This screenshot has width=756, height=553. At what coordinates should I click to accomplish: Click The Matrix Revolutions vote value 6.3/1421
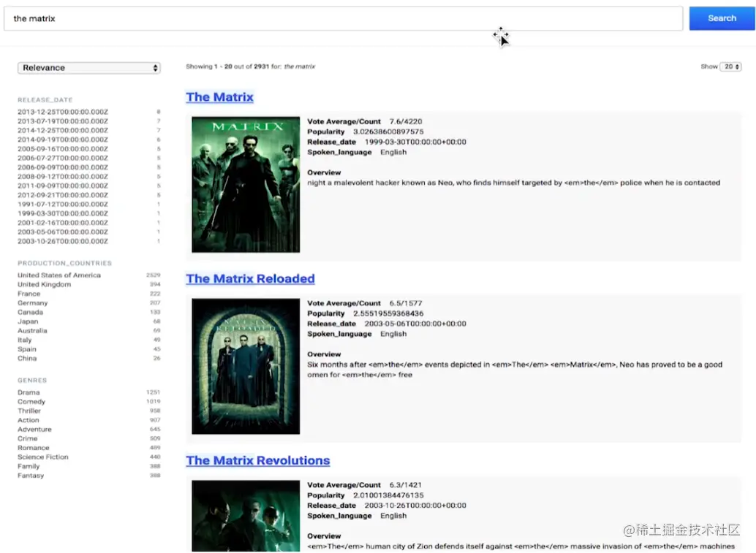click(406, 485)
